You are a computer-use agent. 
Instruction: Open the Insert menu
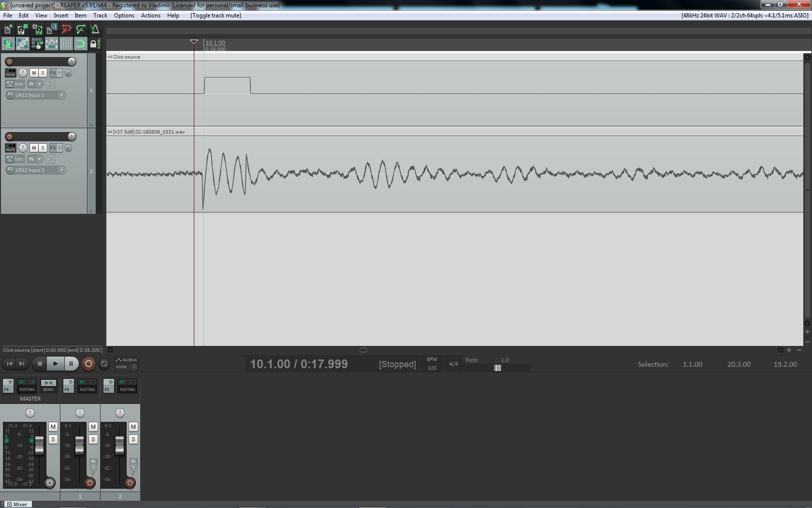coord(61,15)
